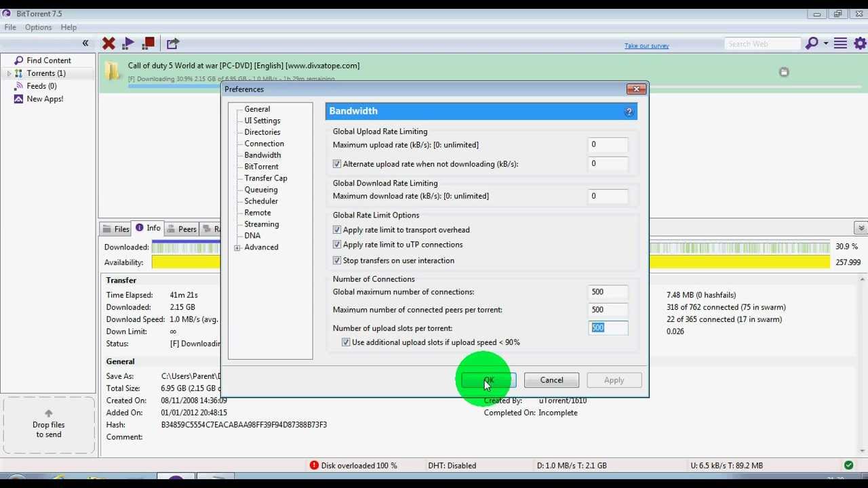Screen dimensions: 868x488
Task: Click the red X remove torrent icon
Action: point(108,43)
